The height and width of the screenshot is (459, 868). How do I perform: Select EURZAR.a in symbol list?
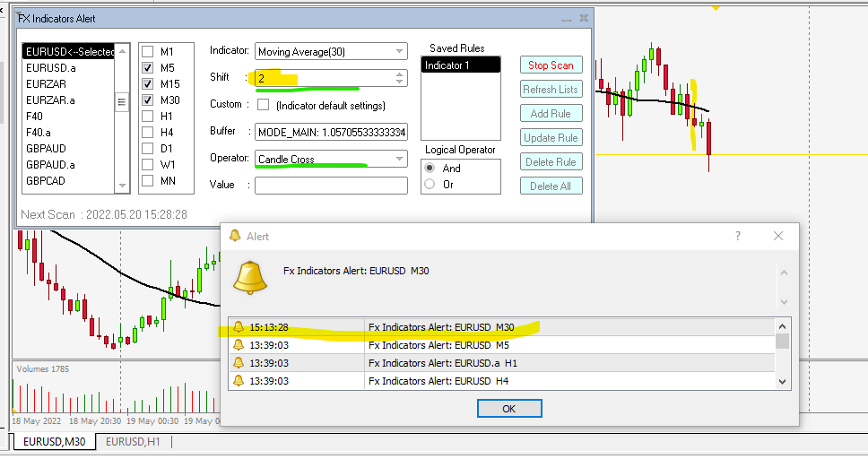tap(69, 100)
